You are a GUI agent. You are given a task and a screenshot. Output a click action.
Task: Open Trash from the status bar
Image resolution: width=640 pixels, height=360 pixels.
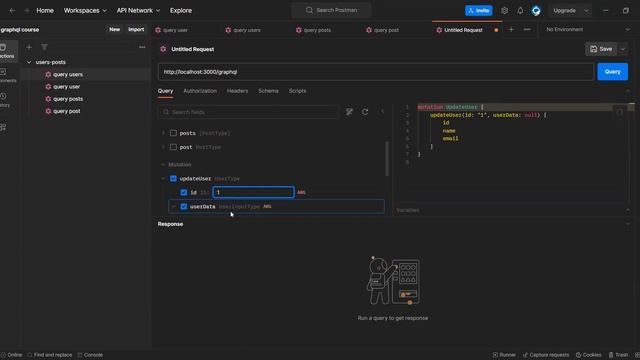pos(618,355)
